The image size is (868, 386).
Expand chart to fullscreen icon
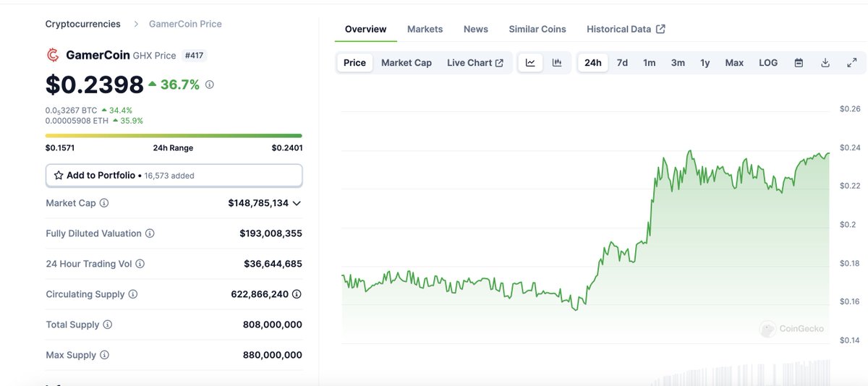[851, 63]
